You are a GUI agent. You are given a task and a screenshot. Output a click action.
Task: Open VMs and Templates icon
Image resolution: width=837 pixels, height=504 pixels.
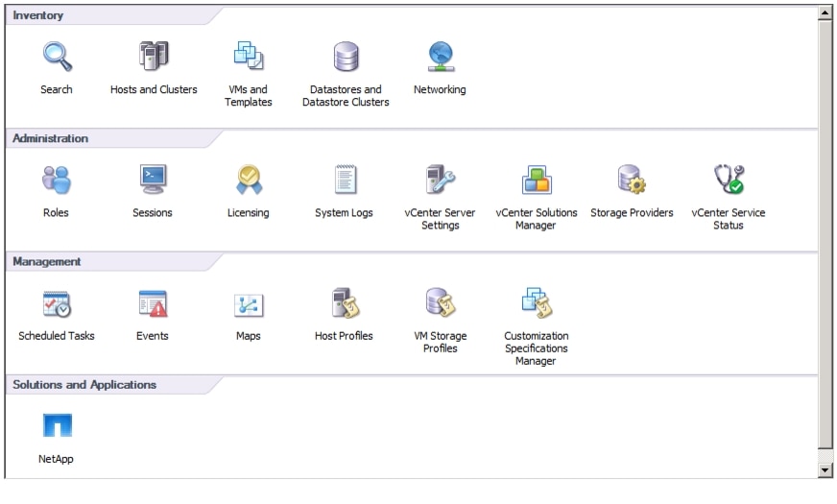249,56
